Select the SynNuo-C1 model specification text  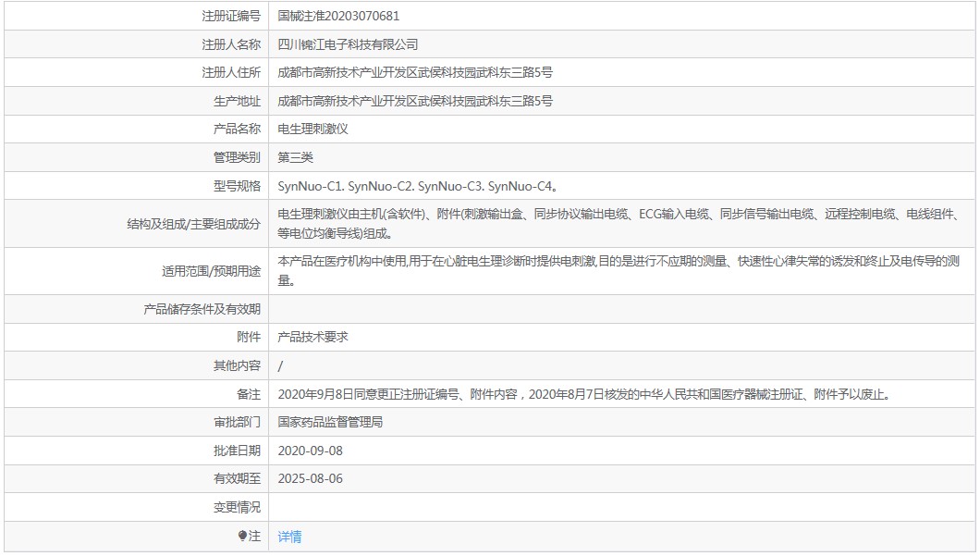pos(418,186)
